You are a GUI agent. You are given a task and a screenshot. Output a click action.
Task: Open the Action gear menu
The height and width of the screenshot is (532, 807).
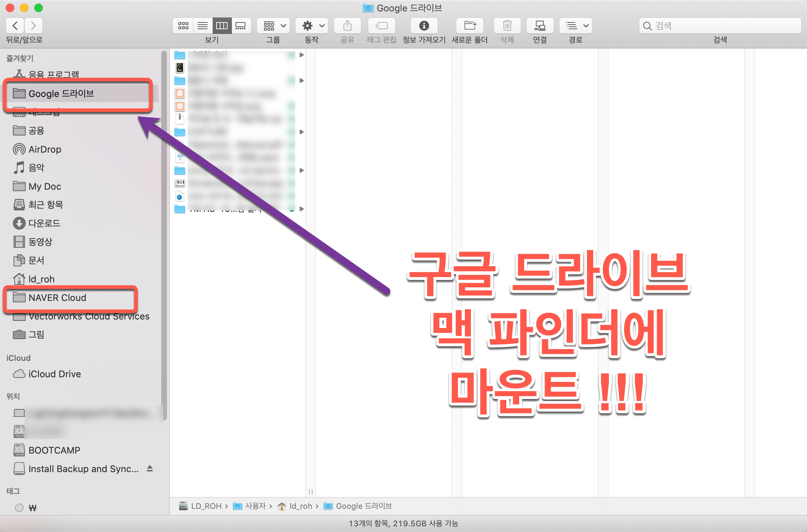(312, 26)
